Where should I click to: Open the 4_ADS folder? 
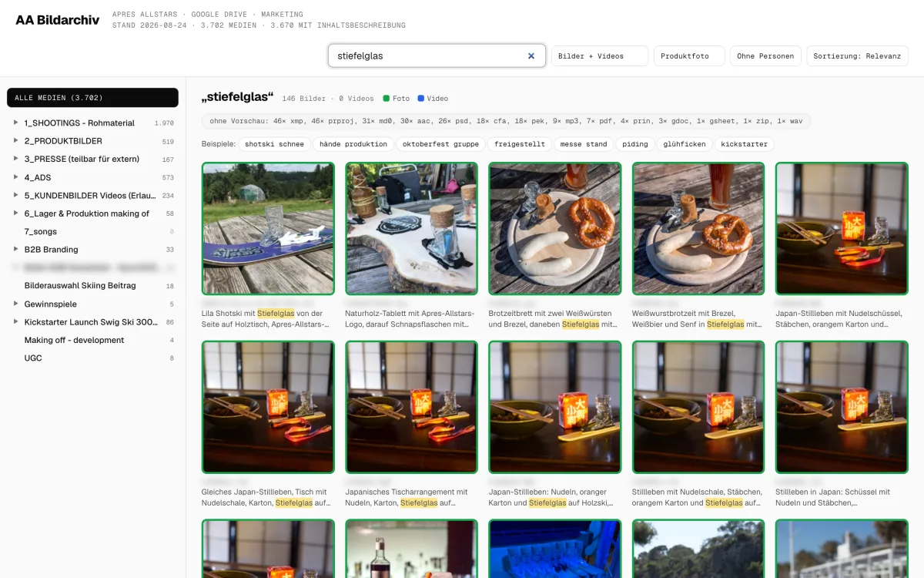coord(38,177)
